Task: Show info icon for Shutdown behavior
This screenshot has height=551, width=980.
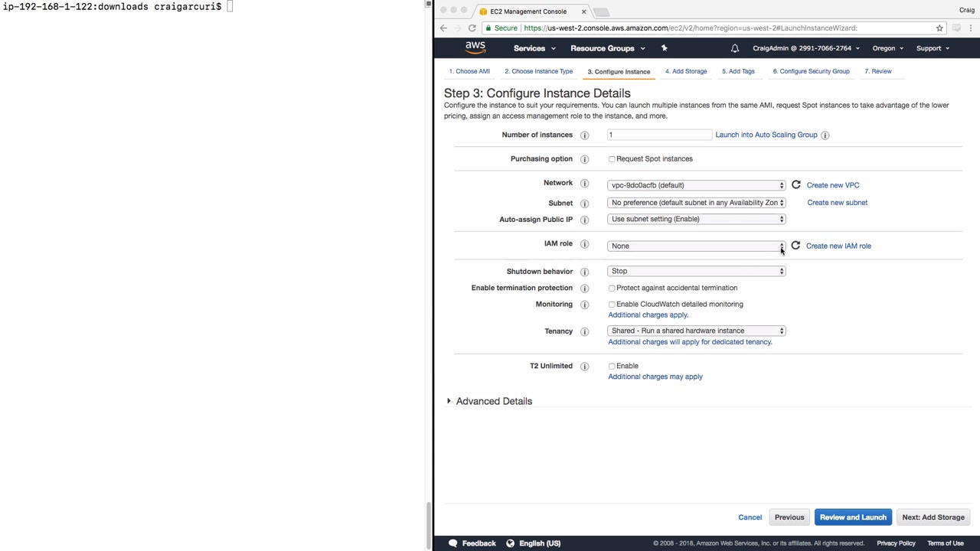Action: (584, 272)
